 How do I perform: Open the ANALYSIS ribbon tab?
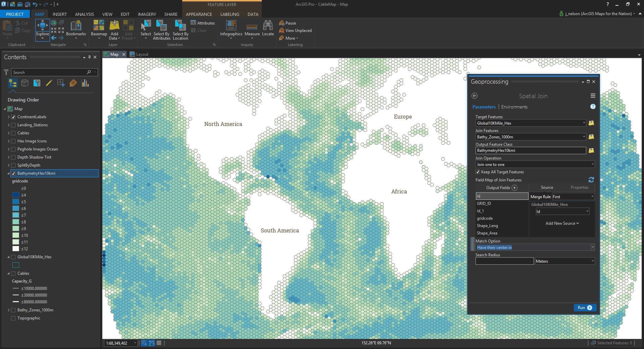click(x=84, y=14)
